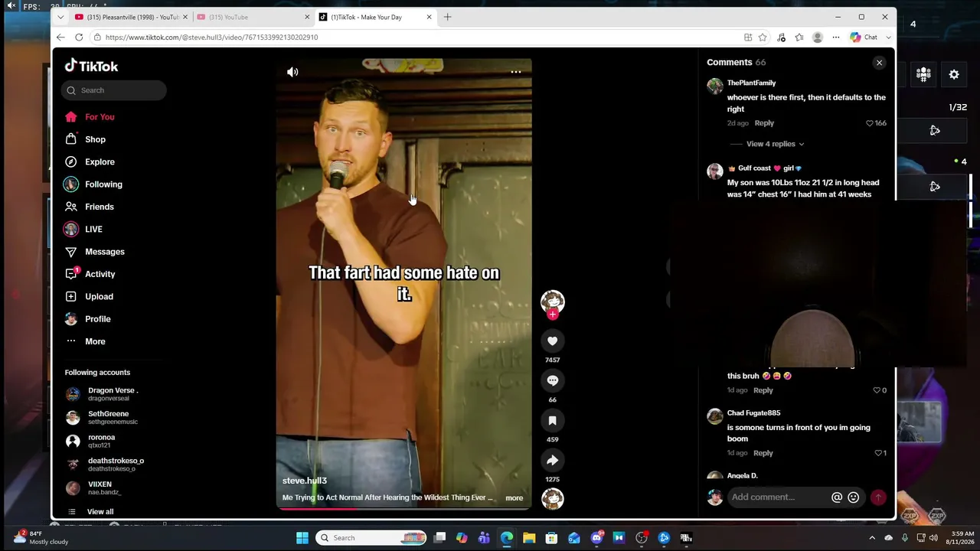Refresh the TikTok page
980x551 pixels.
79,37
